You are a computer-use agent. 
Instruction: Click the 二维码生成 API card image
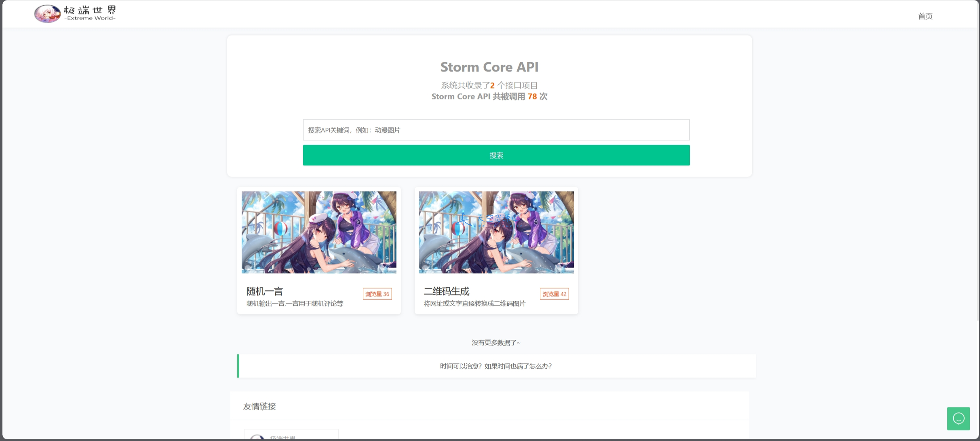[x=495, y=232]
